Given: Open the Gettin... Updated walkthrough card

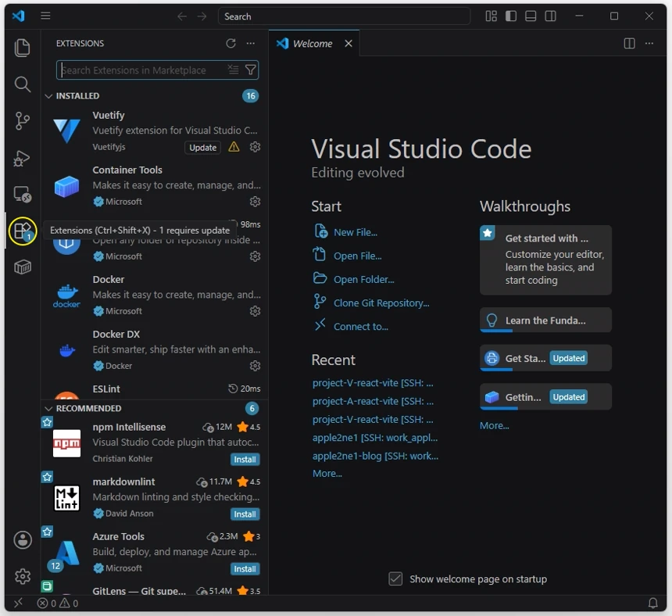Looking at the screenshot, I should click(545, 396).
